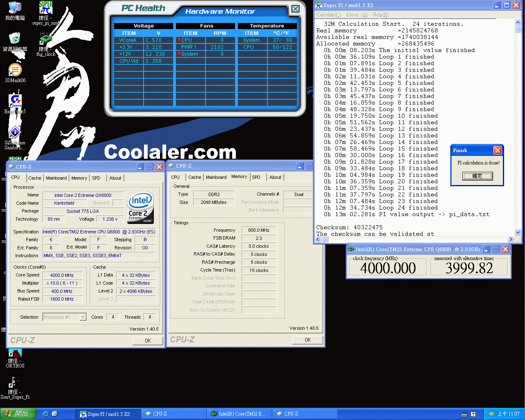Screen dimensions: 525x420
Task: Switch to SPD tab in left CPU-Z
Action: coord(96,178)
